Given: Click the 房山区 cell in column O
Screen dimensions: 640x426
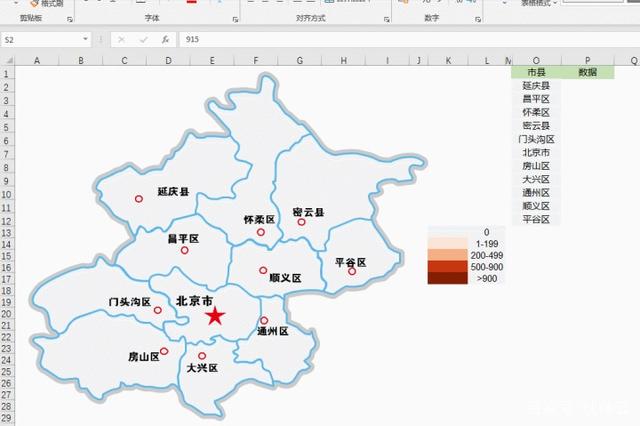Looking at the screenshot, I should click(x=536, y=166).
